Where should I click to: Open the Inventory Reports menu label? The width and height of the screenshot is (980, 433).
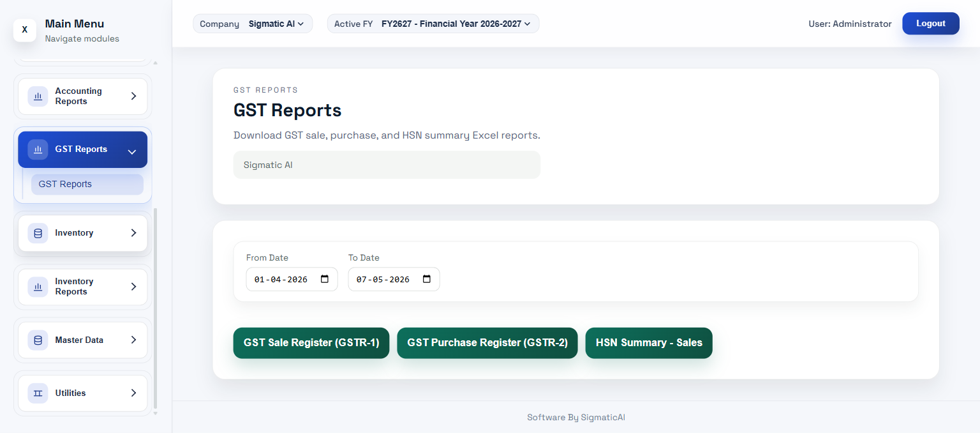pos(74,287)
